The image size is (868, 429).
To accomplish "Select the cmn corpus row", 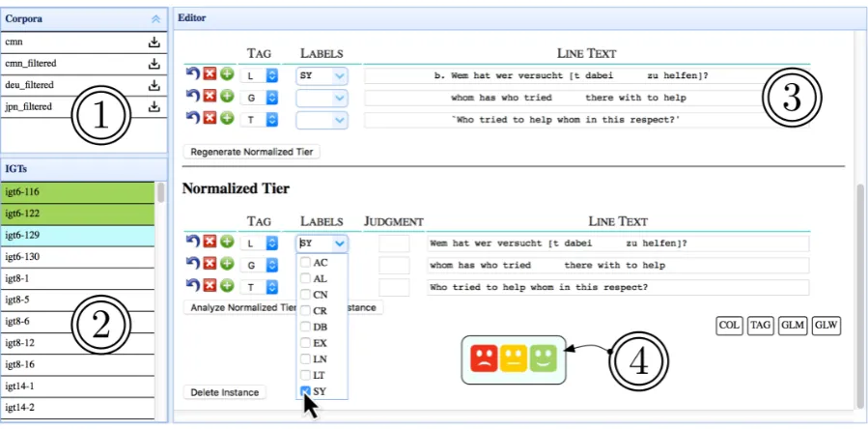I will tap(84, 43).
